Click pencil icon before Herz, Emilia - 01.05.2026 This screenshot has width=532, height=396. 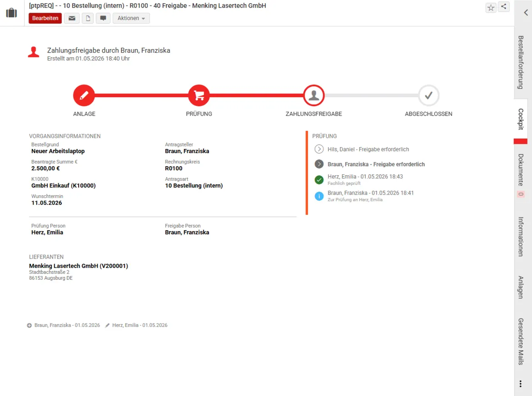click(x=107, y=326)
